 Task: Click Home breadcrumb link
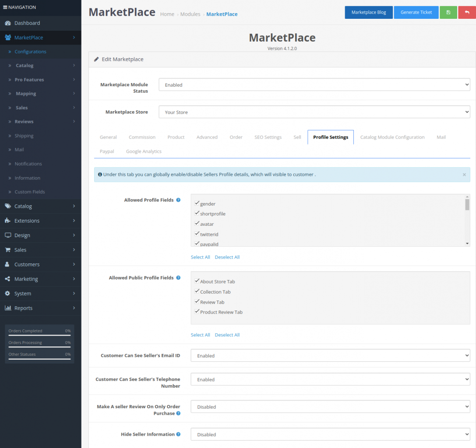(x=167, y=14)
